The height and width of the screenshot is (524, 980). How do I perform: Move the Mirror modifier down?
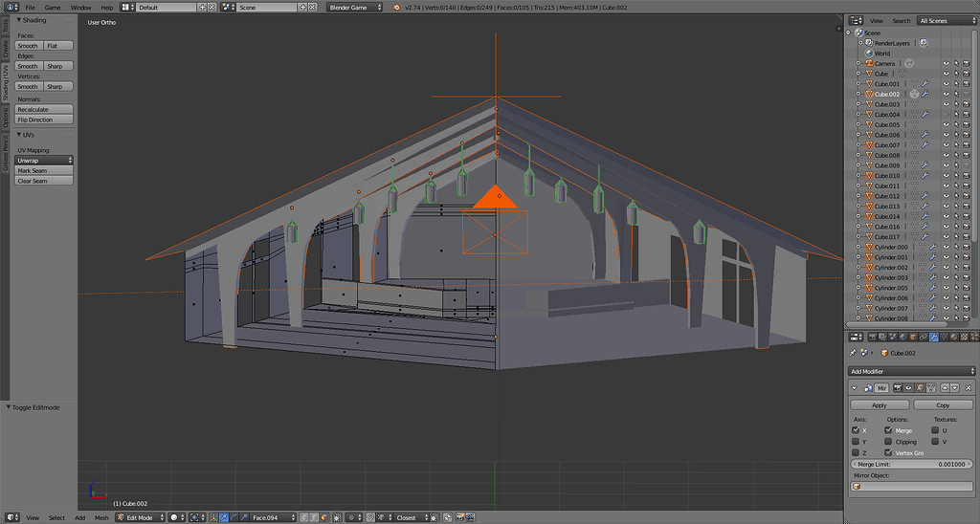click(955, 388)
